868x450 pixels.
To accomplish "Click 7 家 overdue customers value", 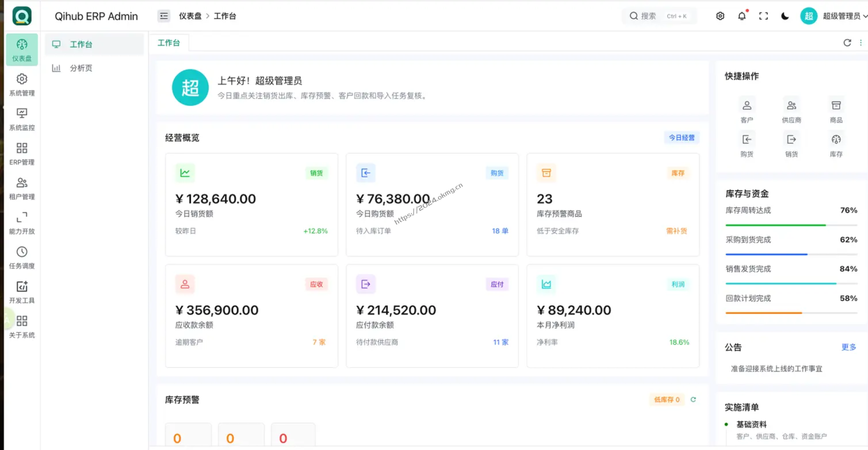I will point(319,342).
